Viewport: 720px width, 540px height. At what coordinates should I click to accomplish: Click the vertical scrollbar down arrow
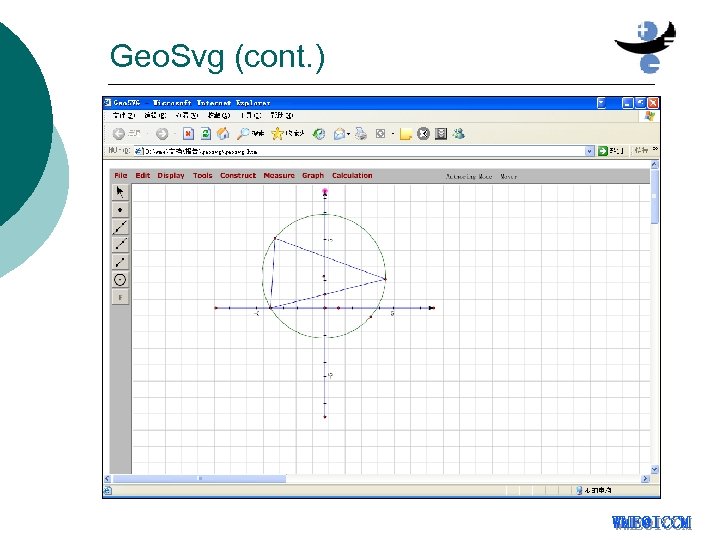coord(654,470)
